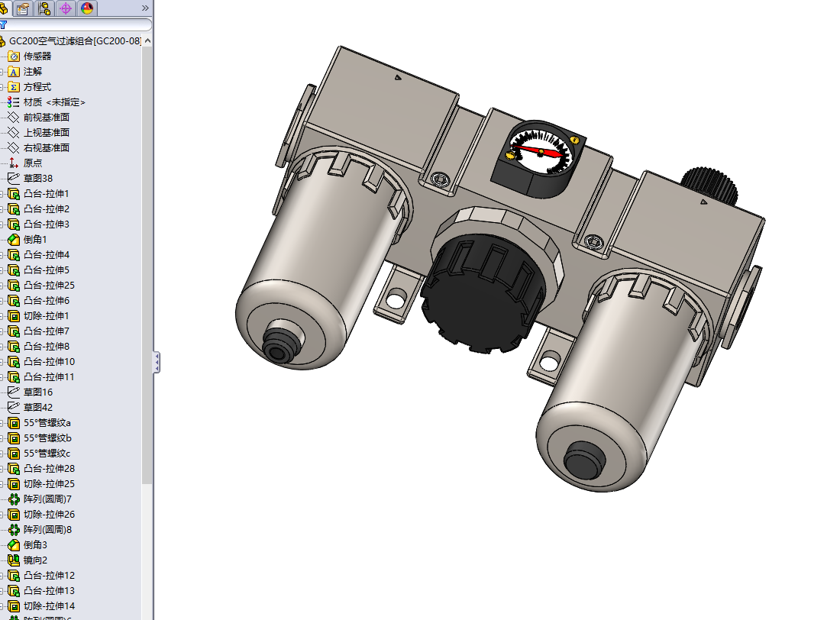
Task: Click the 草图42 sketch icon
Action: pyautogui.click(x=14, y=407)
